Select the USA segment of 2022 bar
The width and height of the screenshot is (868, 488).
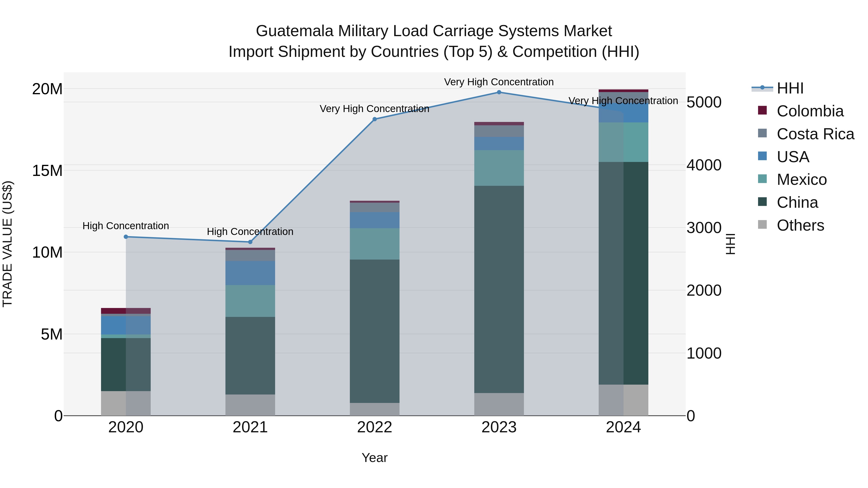(375, 220)
